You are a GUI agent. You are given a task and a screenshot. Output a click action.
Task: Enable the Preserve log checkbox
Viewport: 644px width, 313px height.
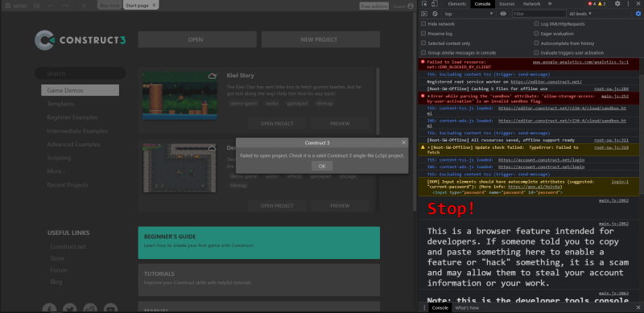pos(423,34)
